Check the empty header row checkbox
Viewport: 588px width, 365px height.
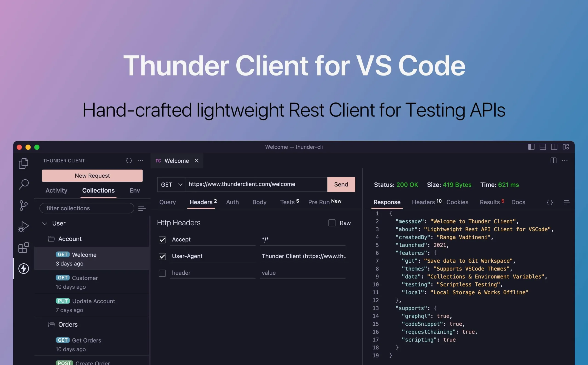tap(162, 273)
